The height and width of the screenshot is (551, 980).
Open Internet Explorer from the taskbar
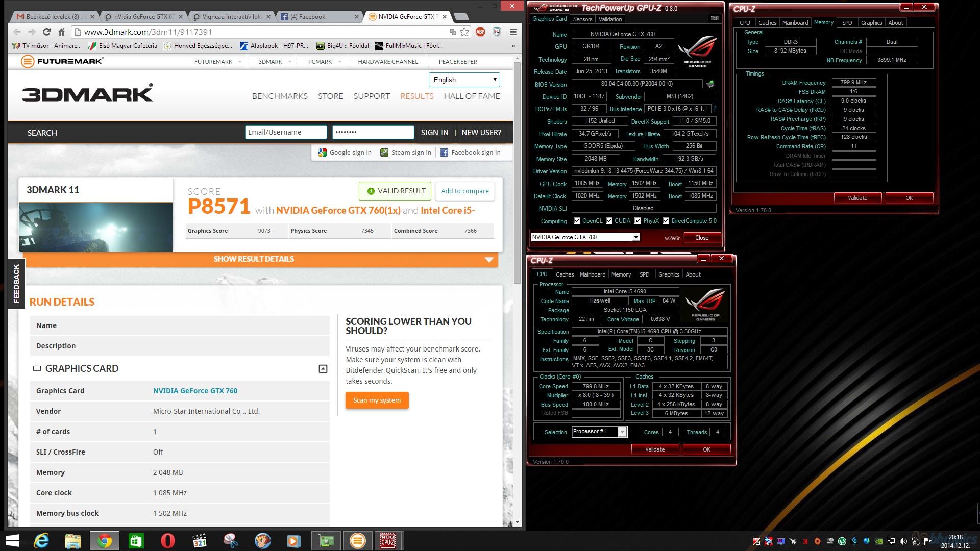tap(41, 540)
